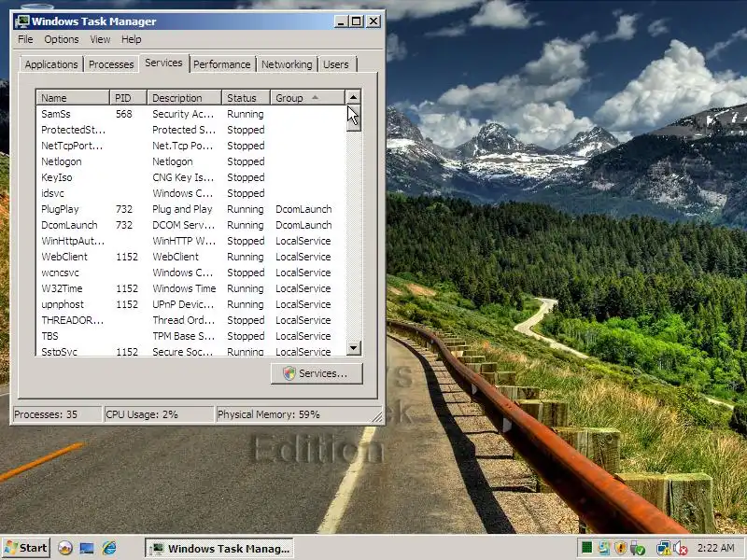Image resolution: width=747 pixels, height=560 pixels.
Task: Select the DcomLaunch service name
Action: click(69, 225)
